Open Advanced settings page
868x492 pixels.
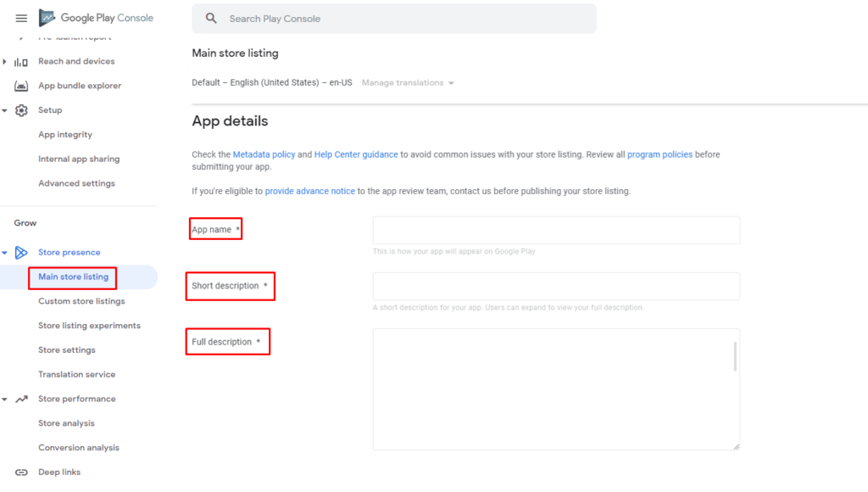(x=76, y=183)
